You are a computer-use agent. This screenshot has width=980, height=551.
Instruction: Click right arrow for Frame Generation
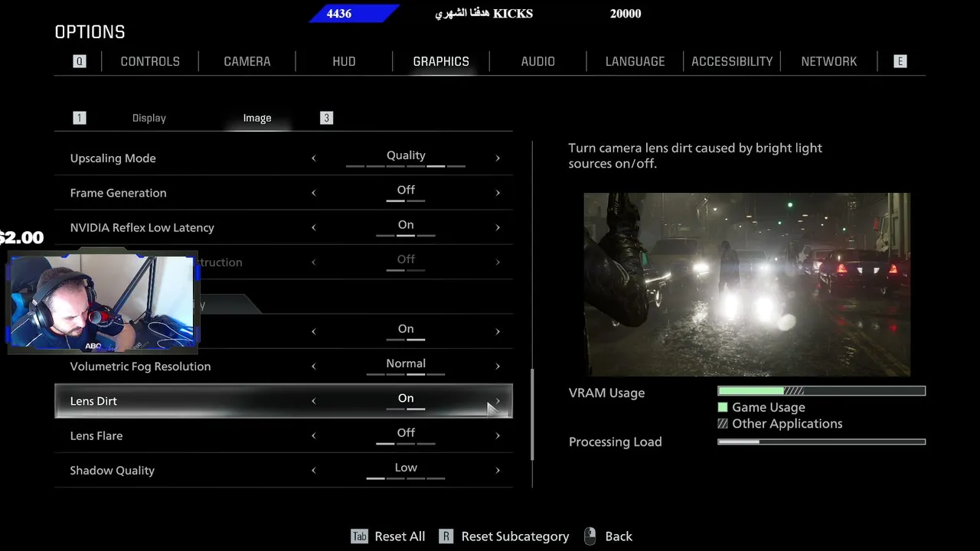coord(498,193)
